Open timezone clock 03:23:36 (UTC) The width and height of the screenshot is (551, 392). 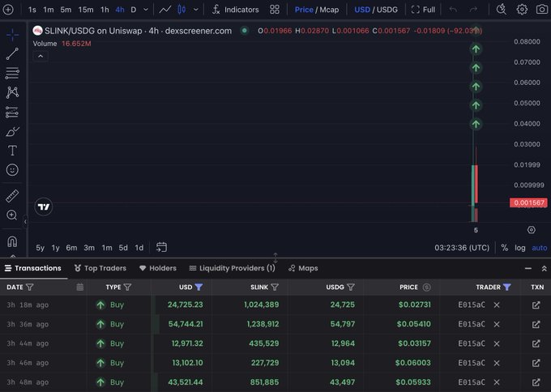point(462,248)
